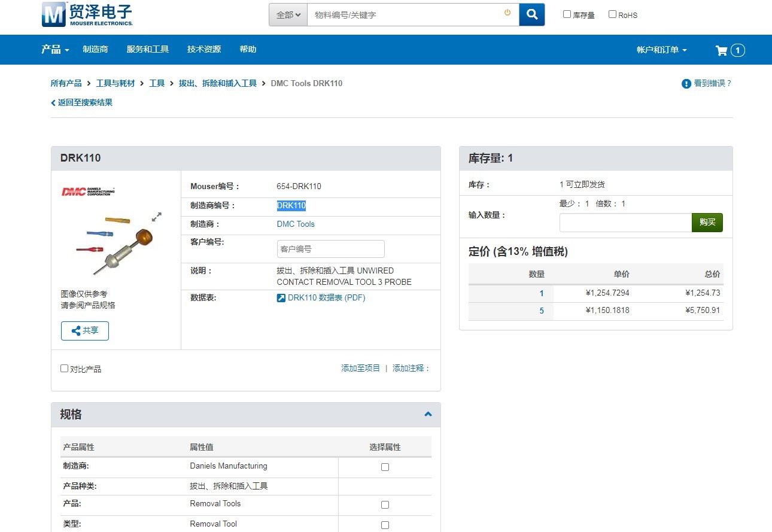Click the highlighted DRK110 manufacturer part number

point(291,206)
